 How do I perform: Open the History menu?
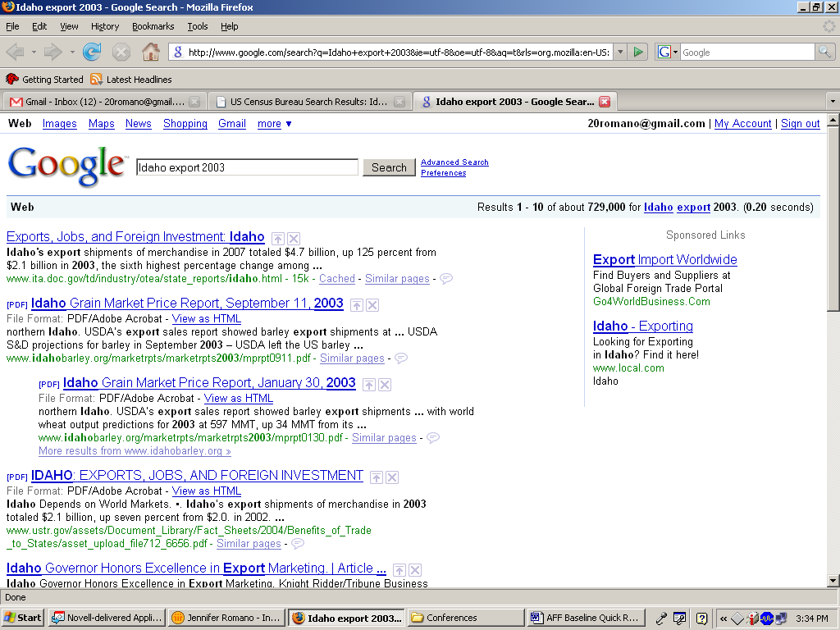click(x=104, y=26)
